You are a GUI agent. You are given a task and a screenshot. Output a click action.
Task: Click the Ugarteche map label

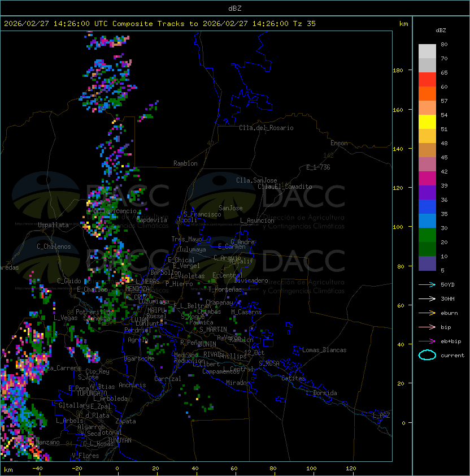[139, 358]
